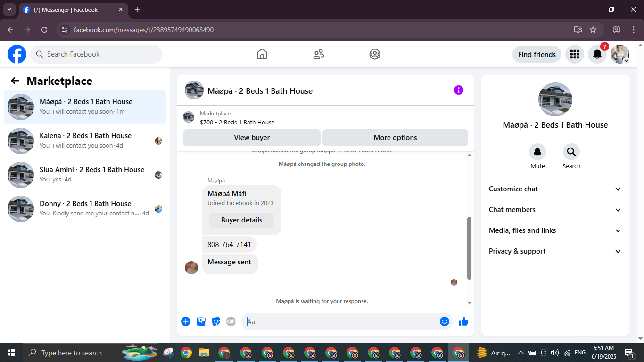The image size is (644, 362).
Task: Click the chat scroll-up arrow
Action: [469, 156]
